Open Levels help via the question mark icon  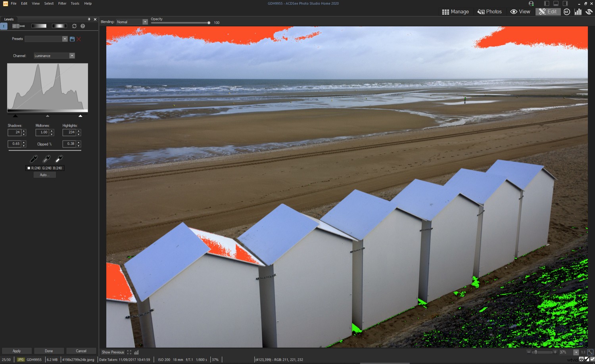[x=83, y=26]
